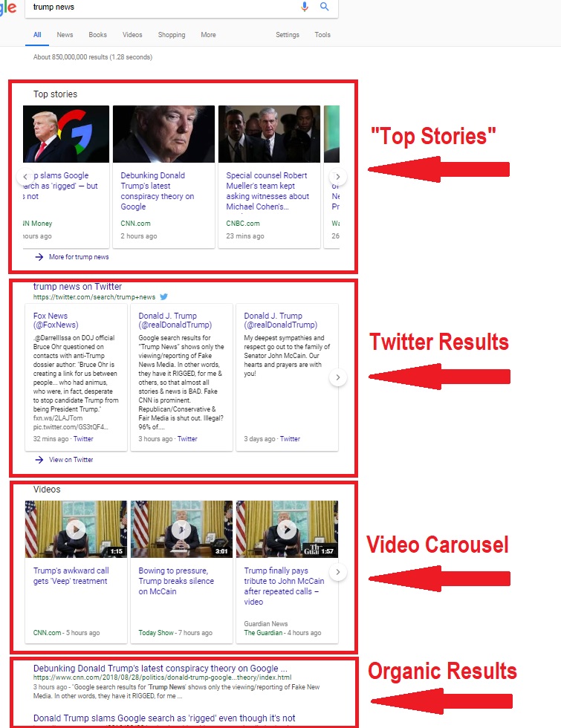This screenshot has height=728, width=561.
Task: Open search Tools
Action: 322,35
